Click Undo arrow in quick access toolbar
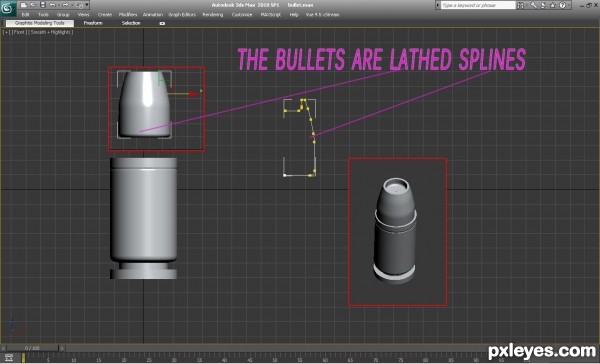 [53, 5]
